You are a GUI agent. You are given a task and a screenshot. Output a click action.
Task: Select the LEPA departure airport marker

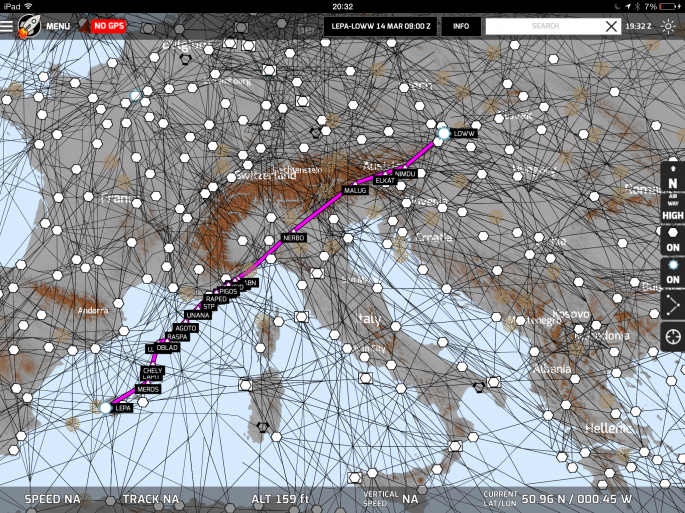(106, 408)
